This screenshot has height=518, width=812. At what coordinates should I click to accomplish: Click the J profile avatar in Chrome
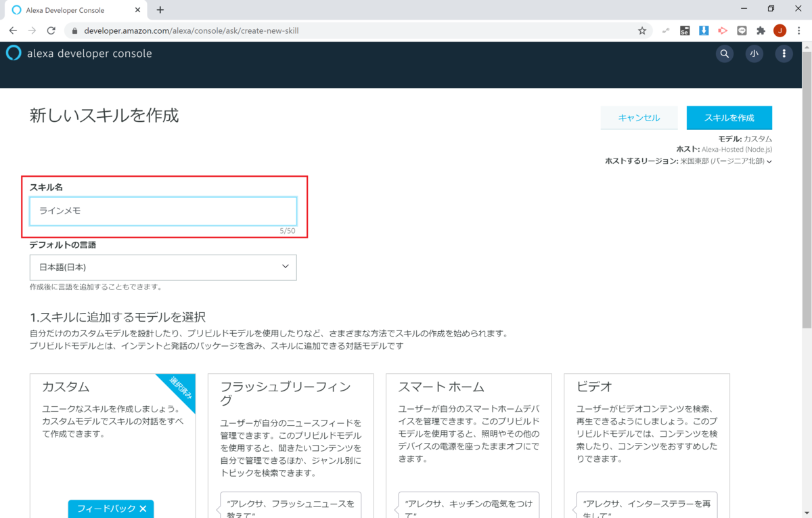click(x=780, y=30)
